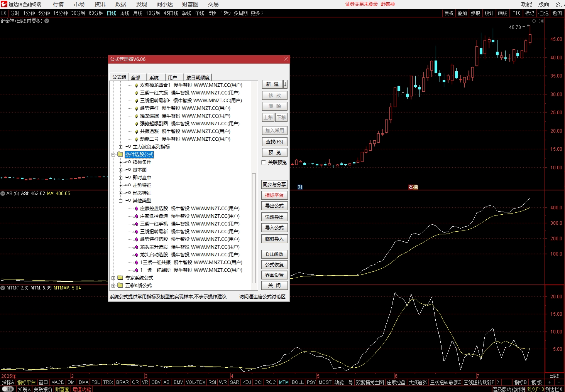Click the plus zoom button at bottom right
The image size is (565, 392).
[550, 382]
